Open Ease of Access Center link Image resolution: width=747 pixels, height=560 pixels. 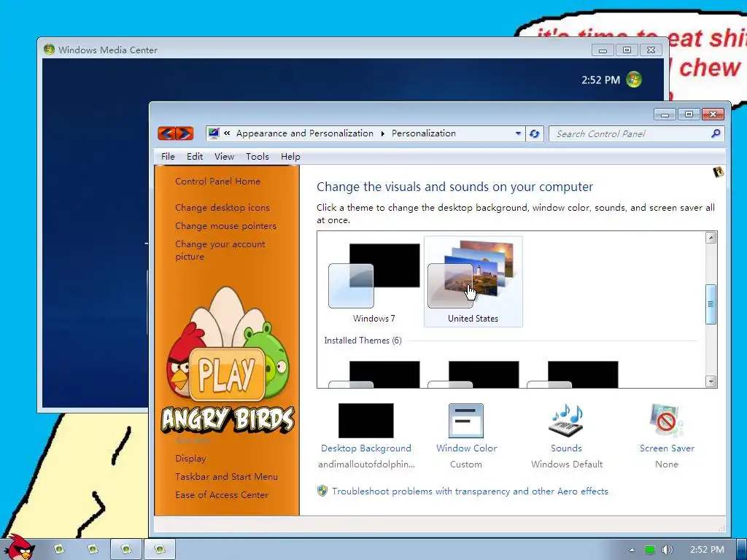click(222, 495)
